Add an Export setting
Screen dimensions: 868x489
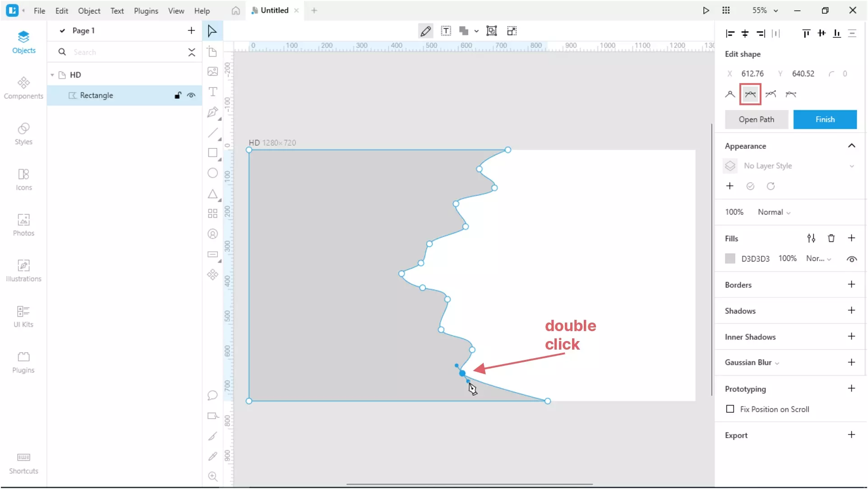tap(851, 435)
